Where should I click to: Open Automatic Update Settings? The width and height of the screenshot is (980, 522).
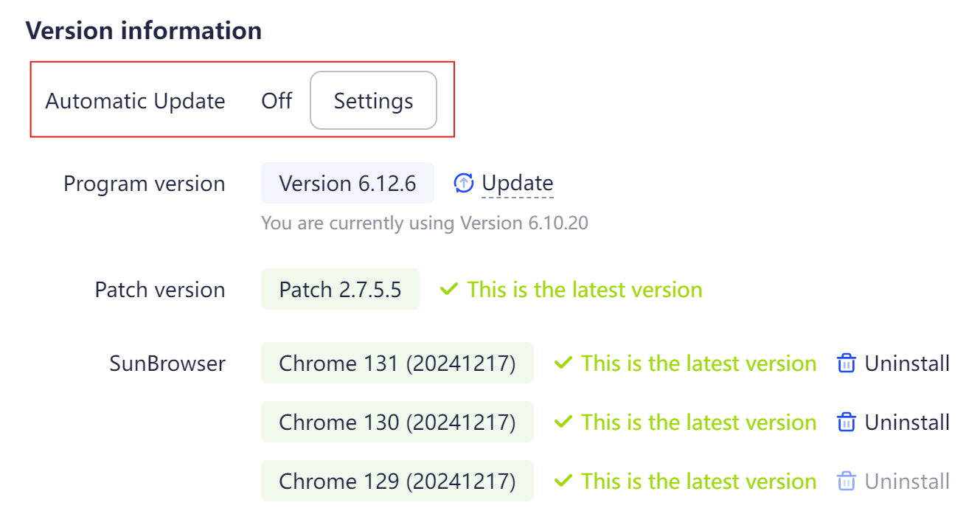pos(373,100)
